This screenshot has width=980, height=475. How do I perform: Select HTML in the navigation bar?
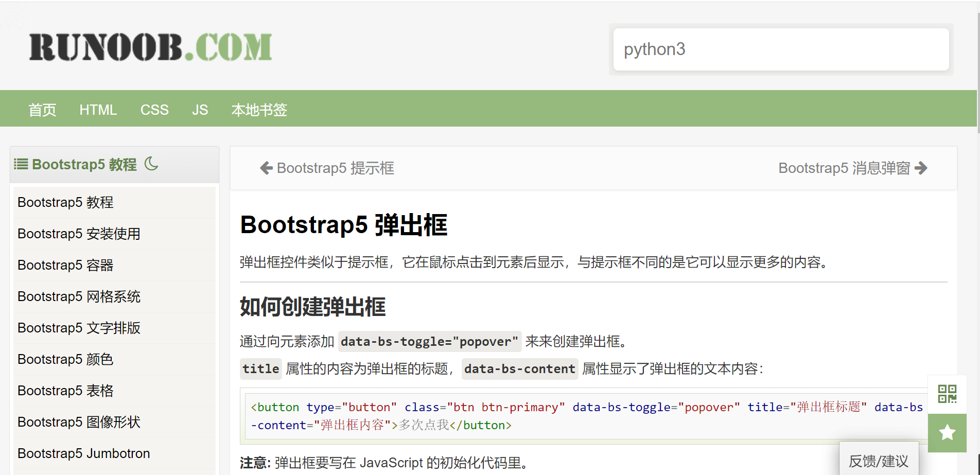click(x=98, y=110)
